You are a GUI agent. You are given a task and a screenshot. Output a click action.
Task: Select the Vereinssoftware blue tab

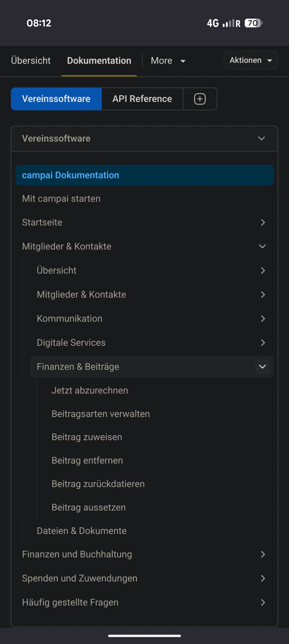56,99
